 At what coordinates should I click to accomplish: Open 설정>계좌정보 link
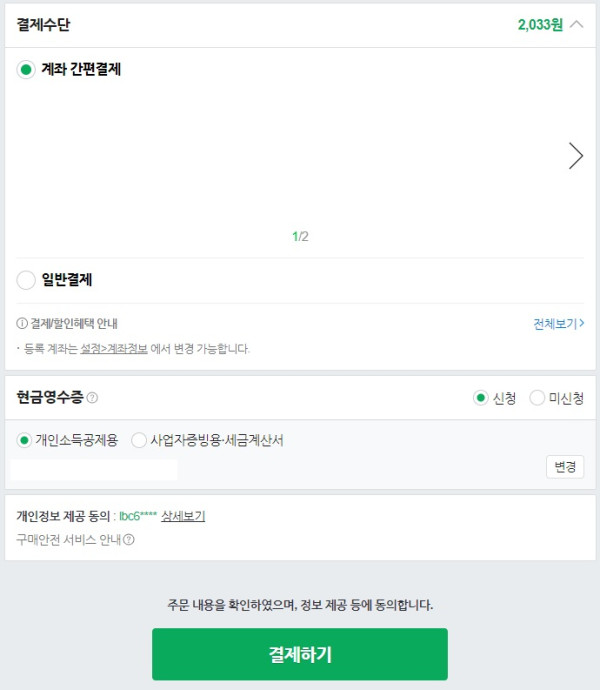pos(114,349)
